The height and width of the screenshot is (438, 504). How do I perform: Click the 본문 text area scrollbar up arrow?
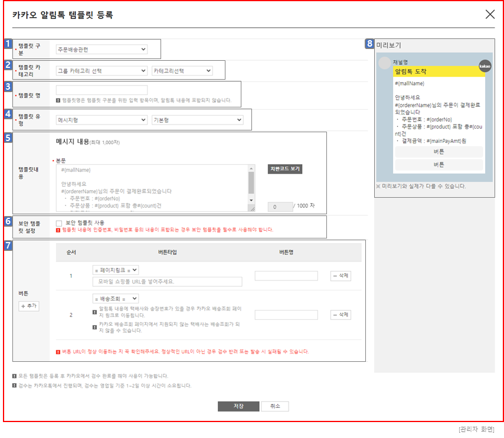[251, 168]
